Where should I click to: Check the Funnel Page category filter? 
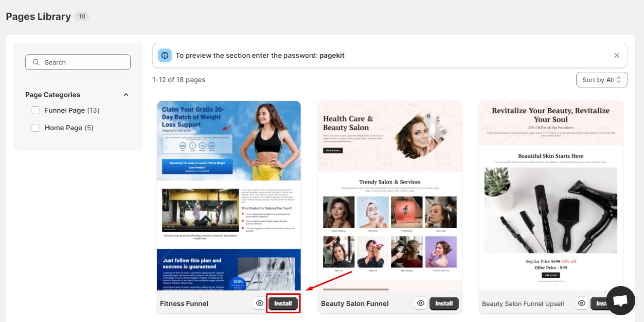(36, 110)
